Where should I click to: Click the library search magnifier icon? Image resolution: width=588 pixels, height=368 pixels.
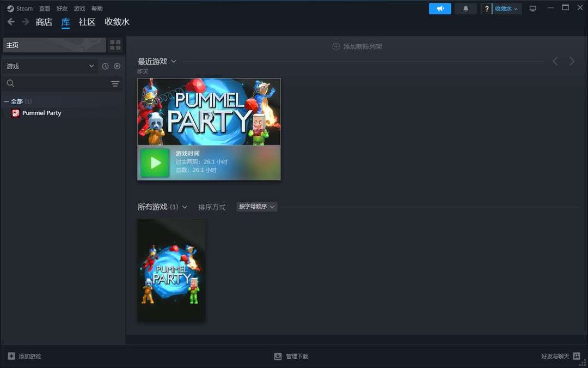pos(10,83)
